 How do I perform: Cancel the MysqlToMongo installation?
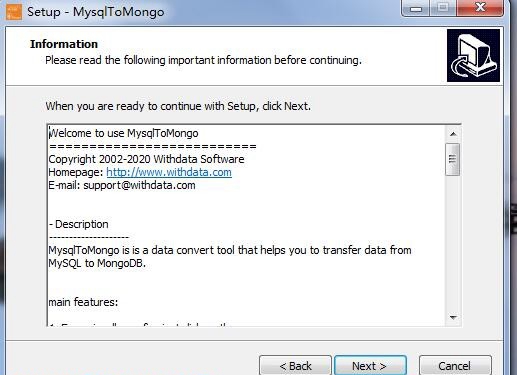click(455, 366)
